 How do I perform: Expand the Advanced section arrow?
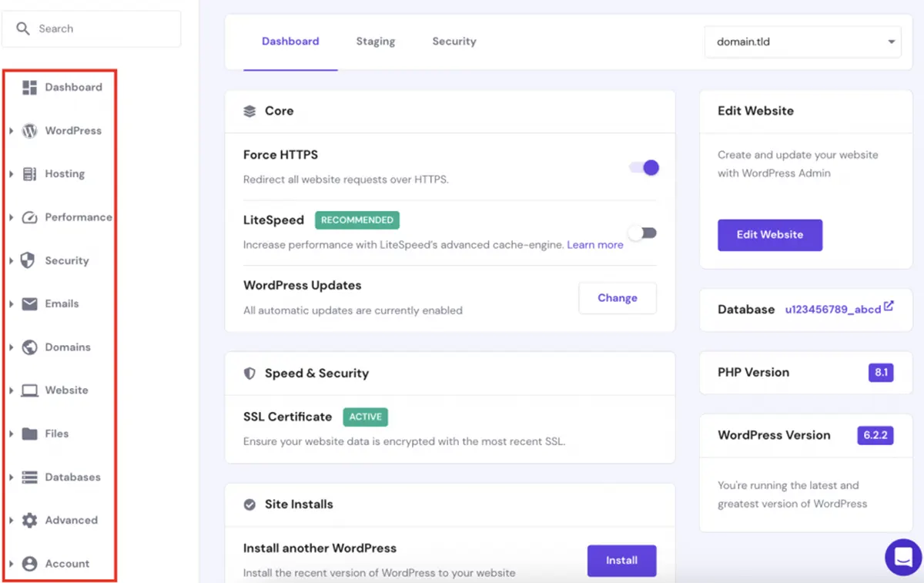tap(11, 521)
